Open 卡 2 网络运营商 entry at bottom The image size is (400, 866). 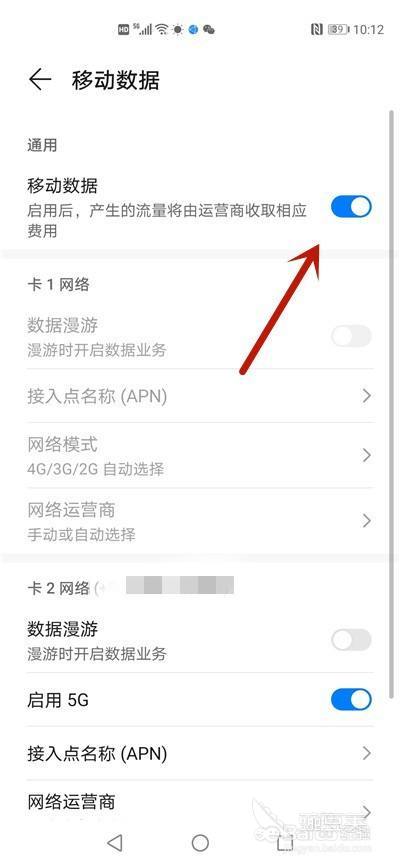click(x=200, y=804)
